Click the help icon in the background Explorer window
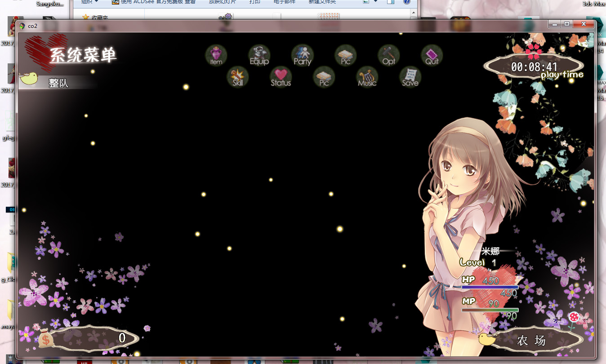The width and height of the screenshot is (606, 364). tap(406, 2)
